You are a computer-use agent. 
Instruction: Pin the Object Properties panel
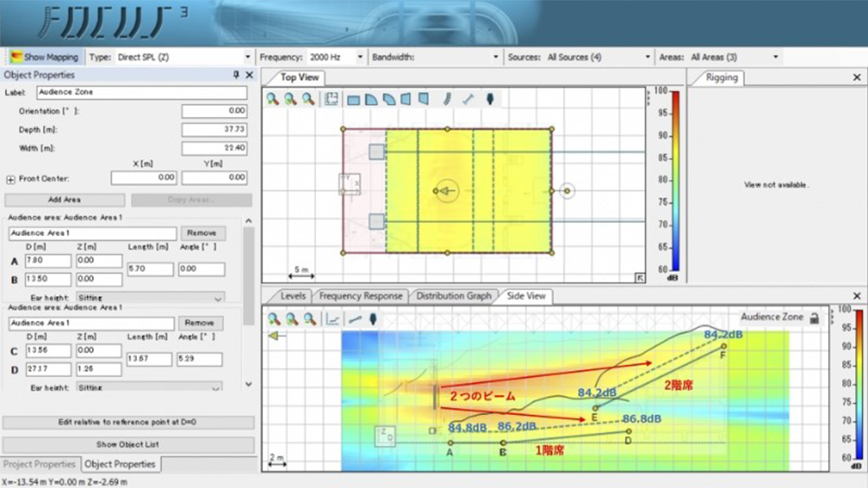point(236,75)
